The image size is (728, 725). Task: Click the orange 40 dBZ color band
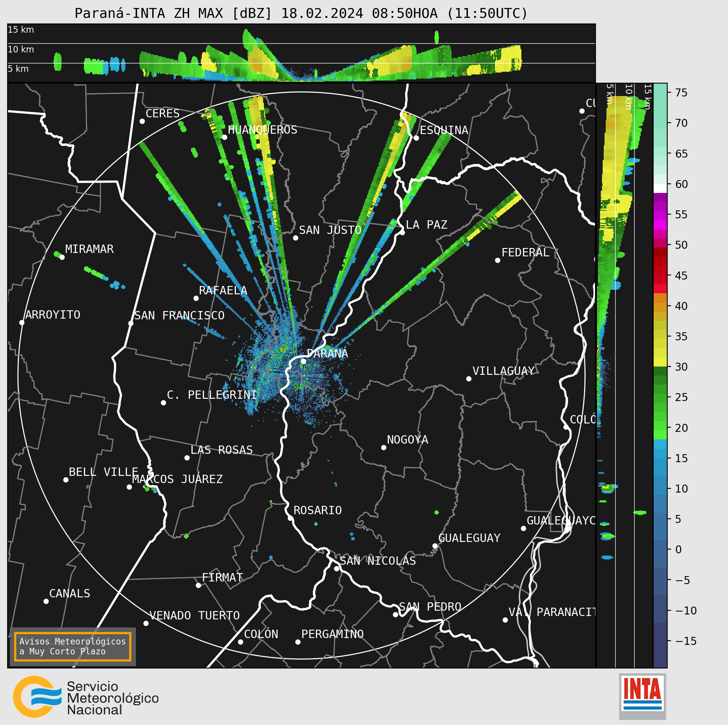660,307
